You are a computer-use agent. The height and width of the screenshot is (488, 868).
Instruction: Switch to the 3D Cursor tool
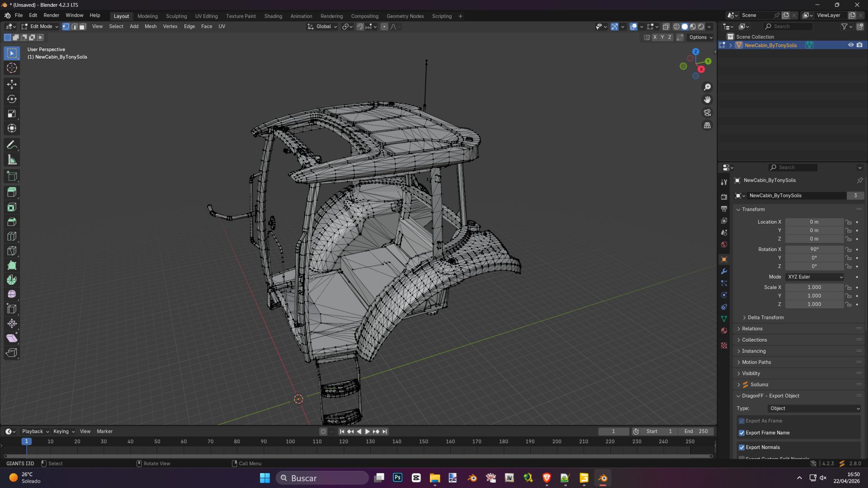coord(12,68)
